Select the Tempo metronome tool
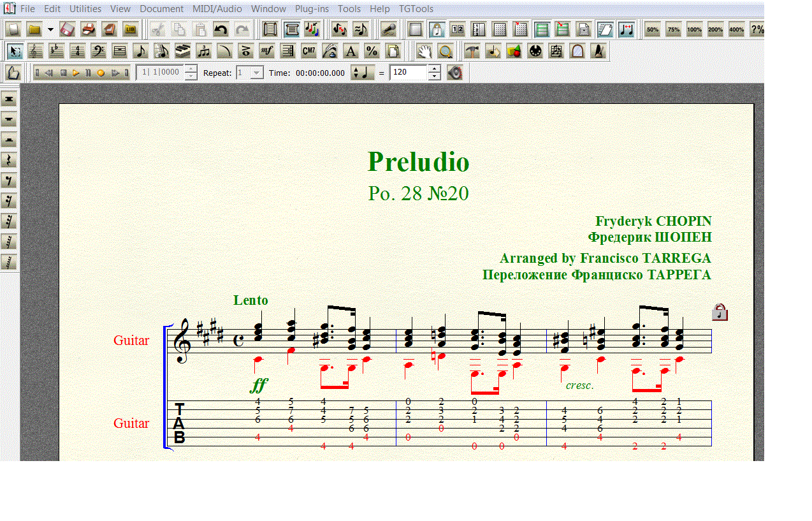812x521 pixels. 598,51
